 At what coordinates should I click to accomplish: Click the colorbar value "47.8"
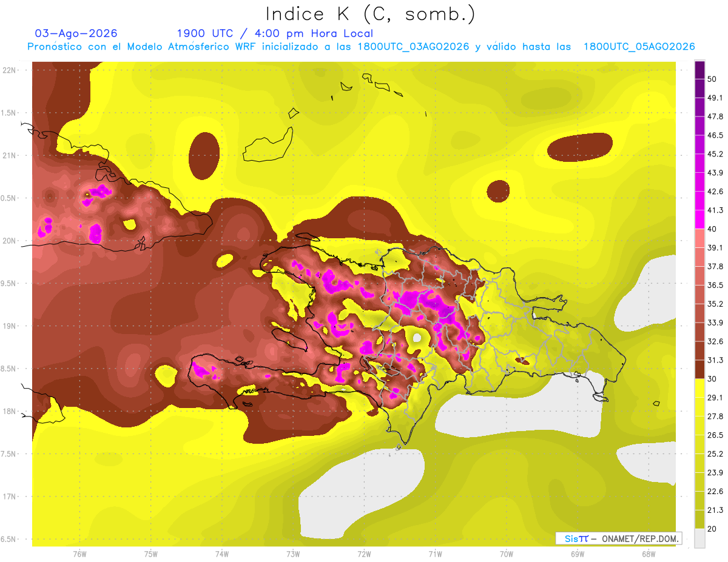(x=715, y=117)
